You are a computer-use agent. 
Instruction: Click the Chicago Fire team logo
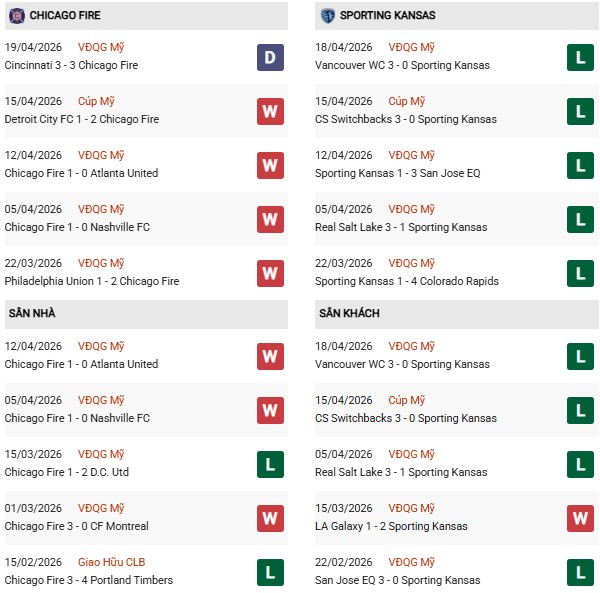(x=16, y=16)
